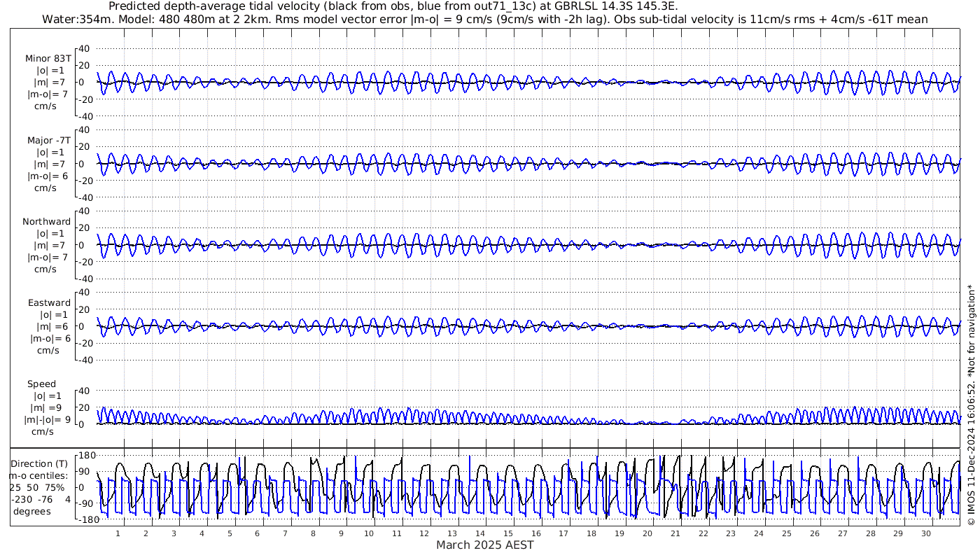Click the 'm-o centiles:' label
Image resolution: width=980 pixels, height=560 pixels.
40,475
